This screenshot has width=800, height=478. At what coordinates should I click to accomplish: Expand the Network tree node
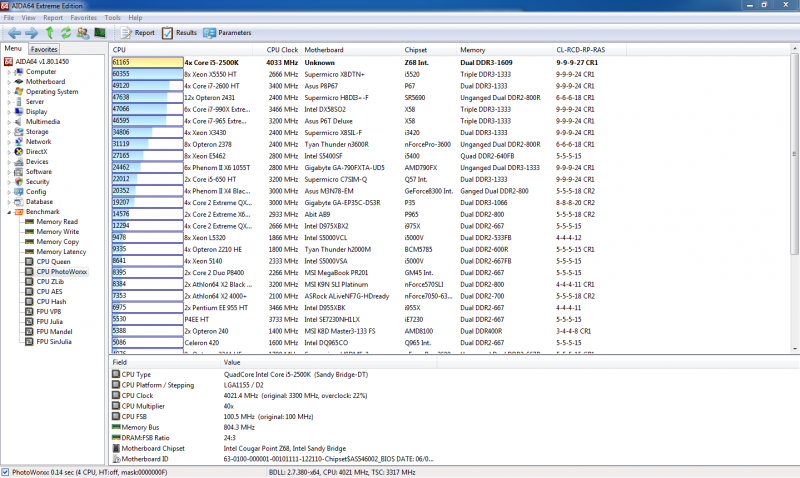pos(9,142)
